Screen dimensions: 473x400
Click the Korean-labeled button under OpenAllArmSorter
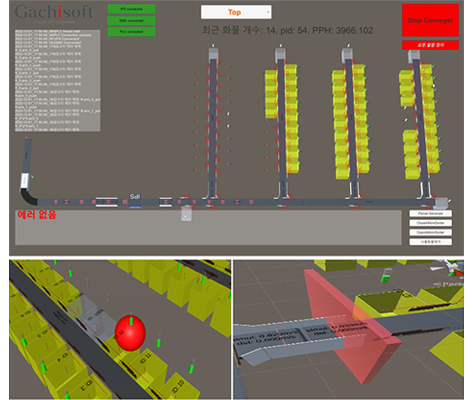coord(430,242)
